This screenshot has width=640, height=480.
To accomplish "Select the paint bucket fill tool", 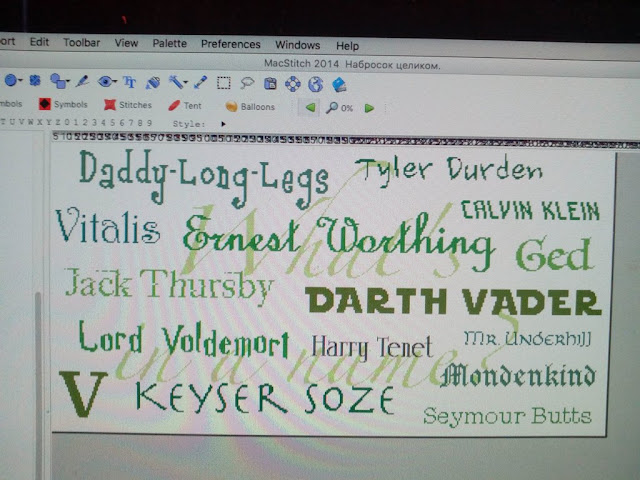I will pos(153,83).
